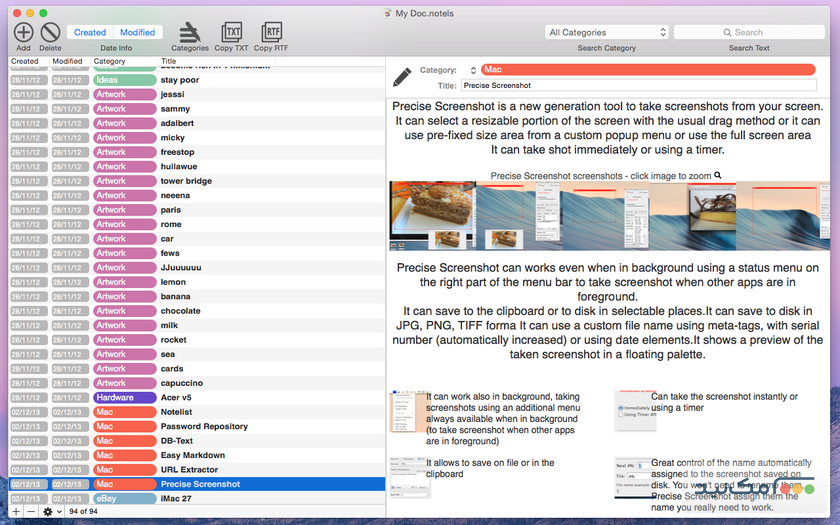Click the plus button in bottom bar

click(16, 511)
